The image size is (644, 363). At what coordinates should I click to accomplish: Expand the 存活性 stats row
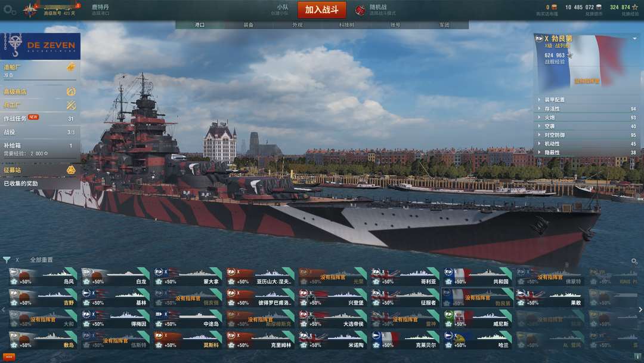tap(587, 109)
